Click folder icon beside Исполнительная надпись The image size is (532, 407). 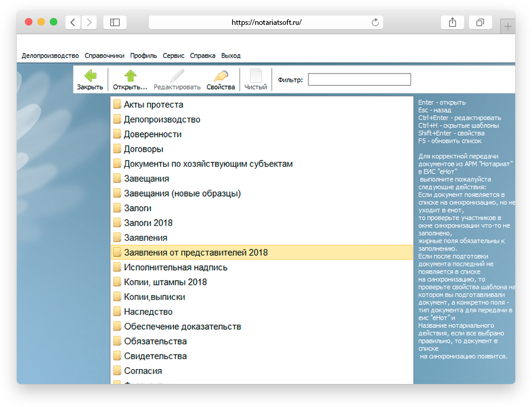[x=117, y=267]
